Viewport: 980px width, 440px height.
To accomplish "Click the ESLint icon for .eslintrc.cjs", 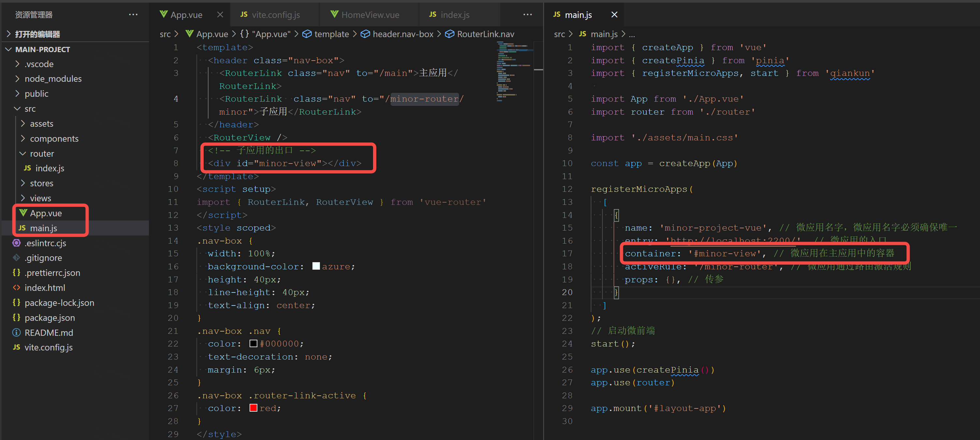I will (x=16, y=243).
